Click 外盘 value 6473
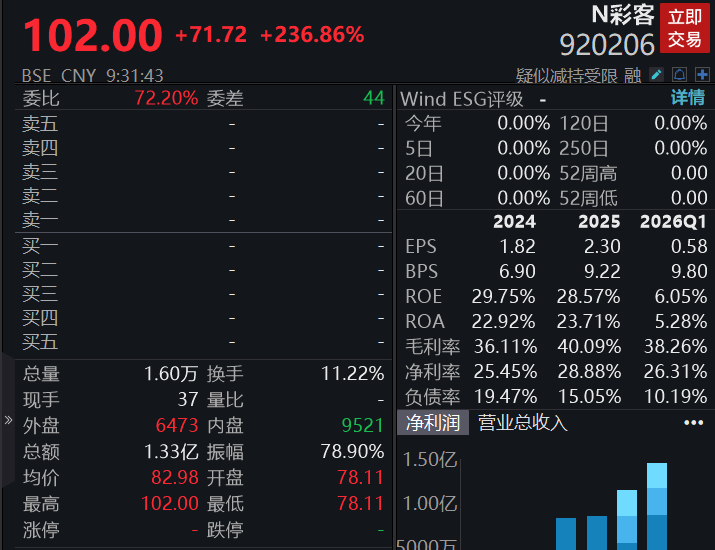This screenshot has width=715, height=550. coord(177,425)
